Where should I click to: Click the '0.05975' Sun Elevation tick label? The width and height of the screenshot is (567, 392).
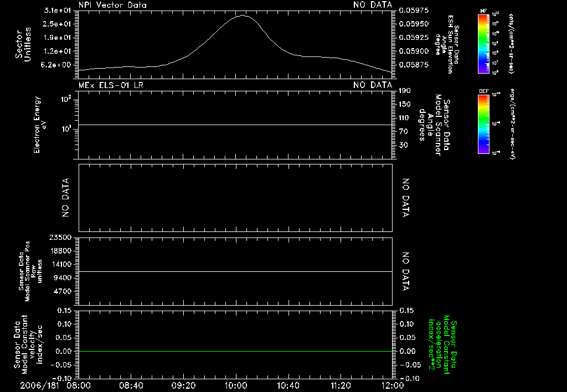point(414,11)
